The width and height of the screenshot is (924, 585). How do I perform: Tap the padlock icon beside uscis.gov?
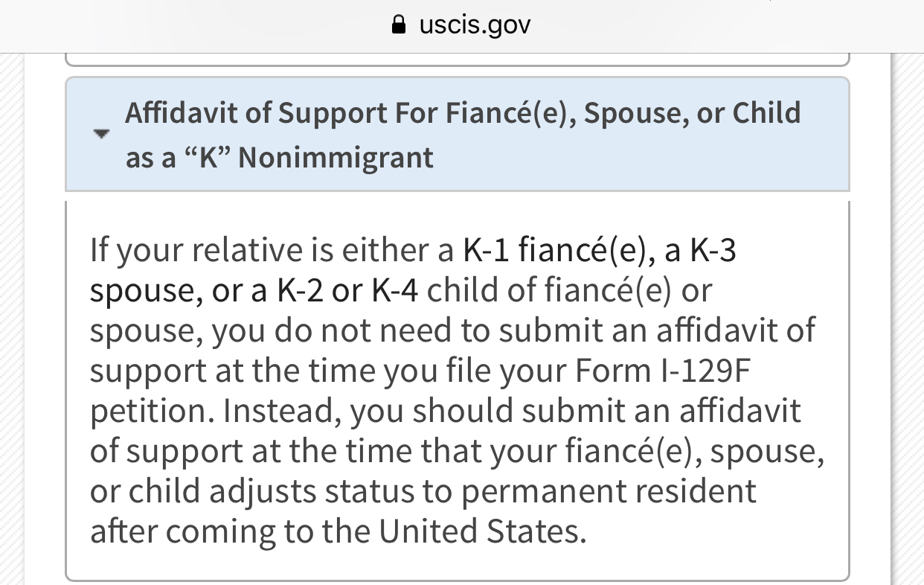400,25
